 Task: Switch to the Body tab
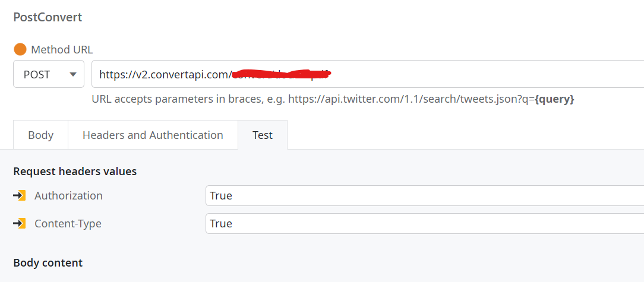[40, 135]
